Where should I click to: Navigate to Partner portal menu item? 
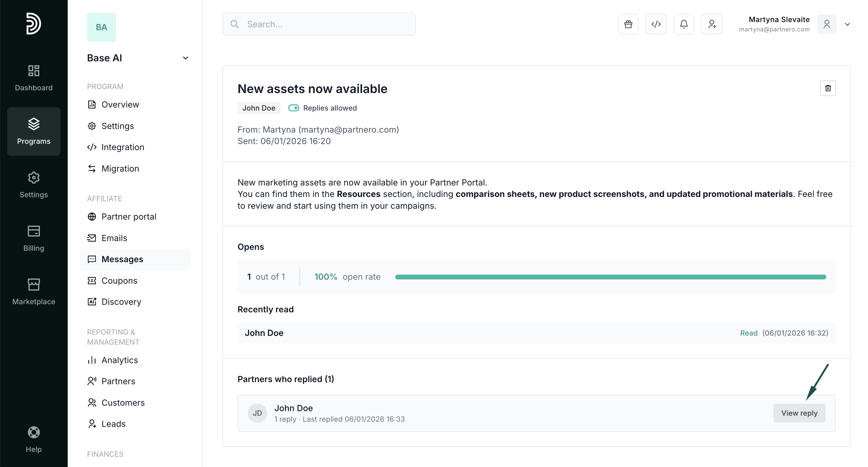[129, 217]
